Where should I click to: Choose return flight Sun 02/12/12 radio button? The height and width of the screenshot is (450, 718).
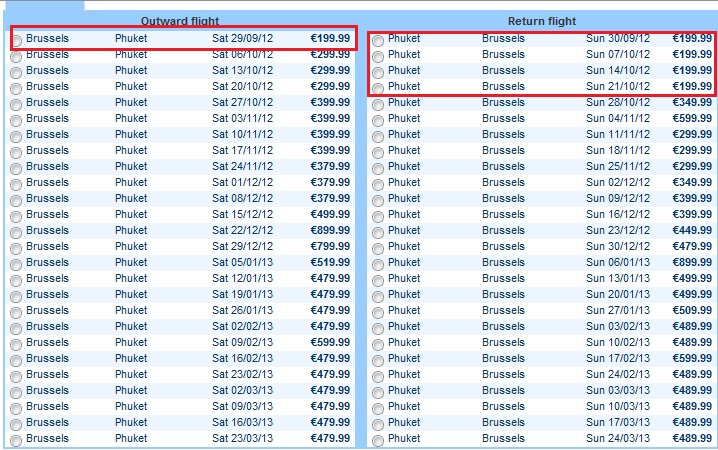(378, 185)
